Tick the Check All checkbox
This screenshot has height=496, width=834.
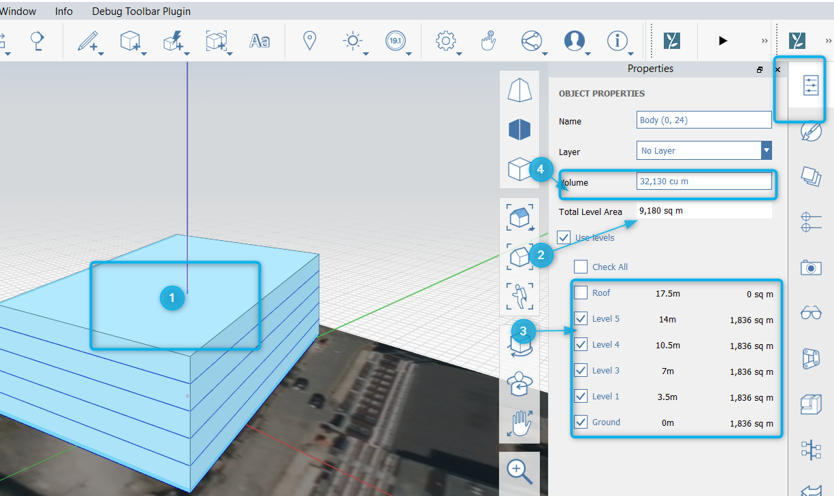pyautogui.click(x=581, y=266)
